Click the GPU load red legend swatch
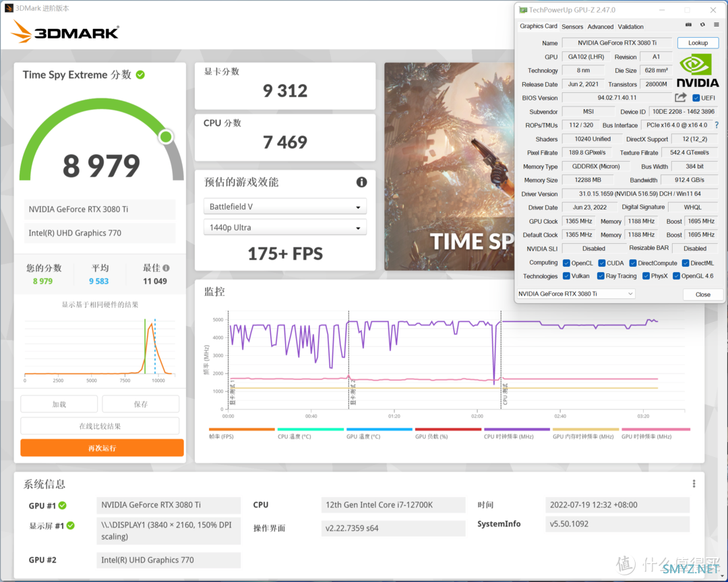Viewport: 728px width, 582px height. pyautogui.click(x=448, y=429)
